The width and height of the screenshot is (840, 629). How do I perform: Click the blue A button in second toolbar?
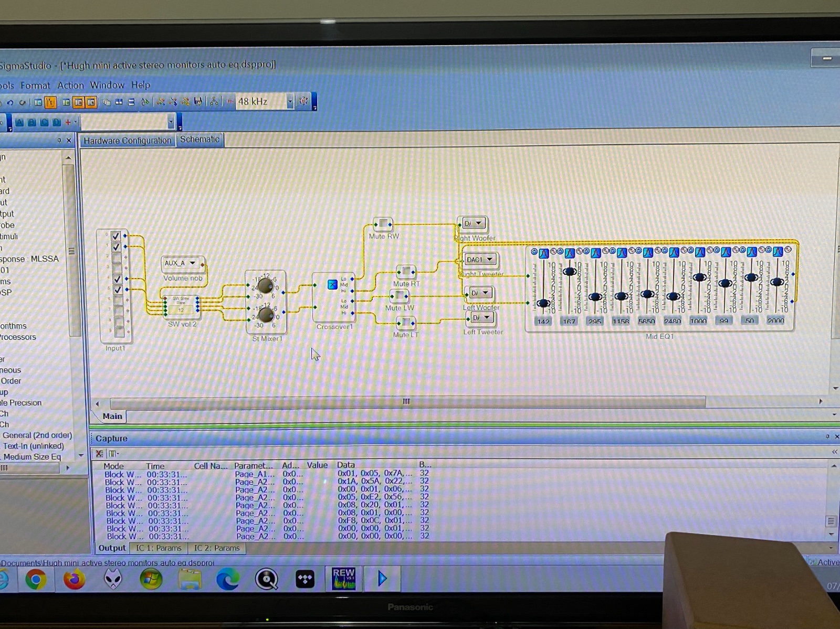(x=19, y=122)
